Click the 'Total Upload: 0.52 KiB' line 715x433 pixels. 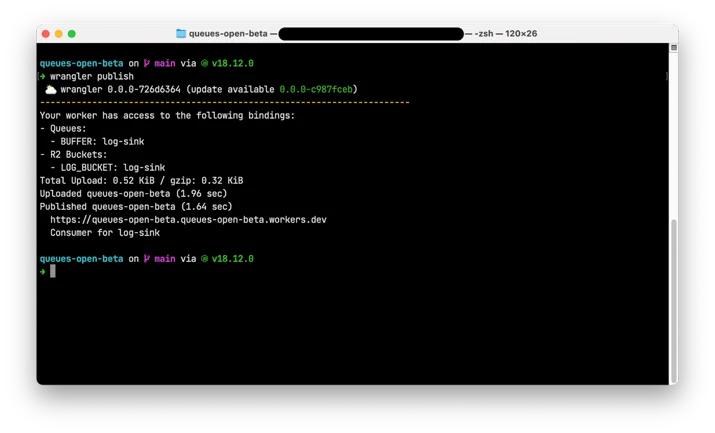click(141, 181)
